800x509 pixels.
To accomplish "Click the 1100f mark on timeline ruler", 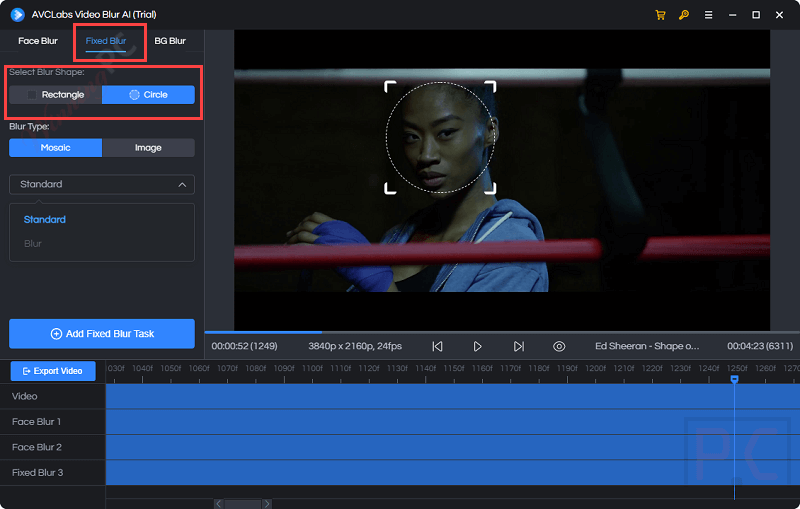I will point(312,368).
